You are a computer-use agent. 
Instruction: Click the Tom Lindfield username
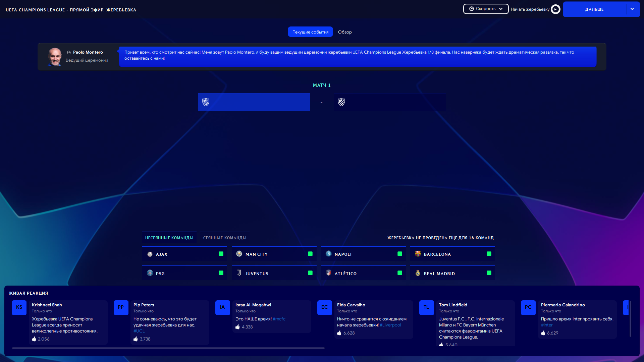point(453,305)
